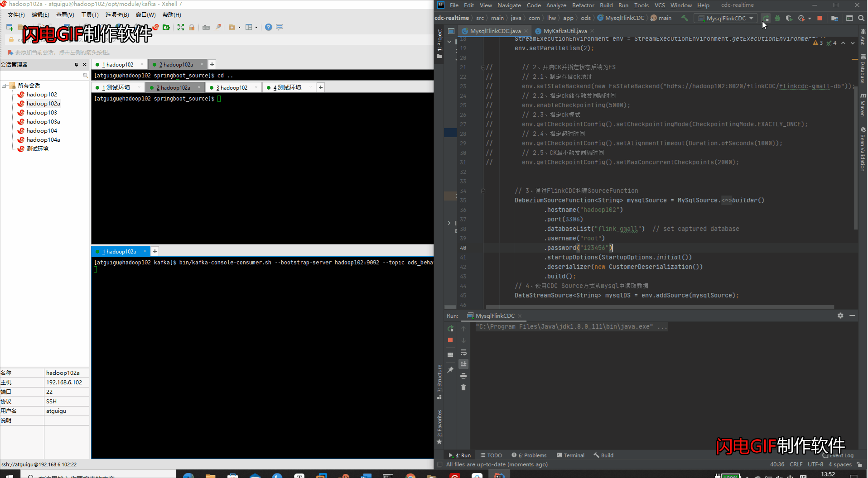Add new tab next to 2 hadoop102a
Viewport: 868px width, 478px height.
(212, 64)
